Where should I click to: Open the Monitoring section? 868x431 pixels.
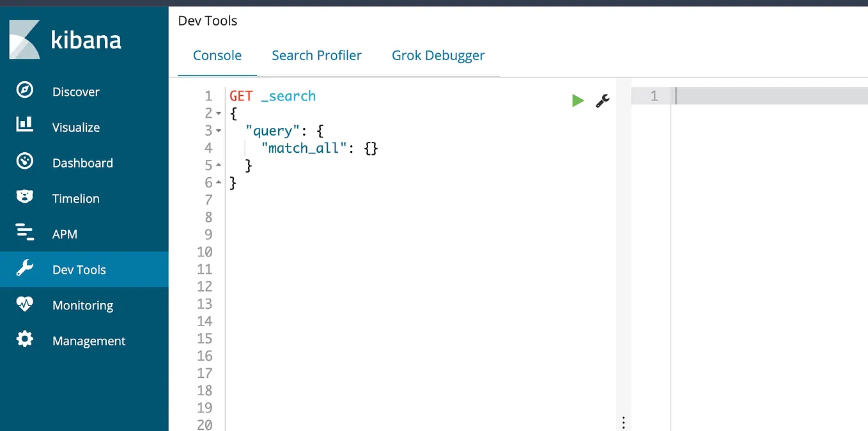(x=82, y=305)
